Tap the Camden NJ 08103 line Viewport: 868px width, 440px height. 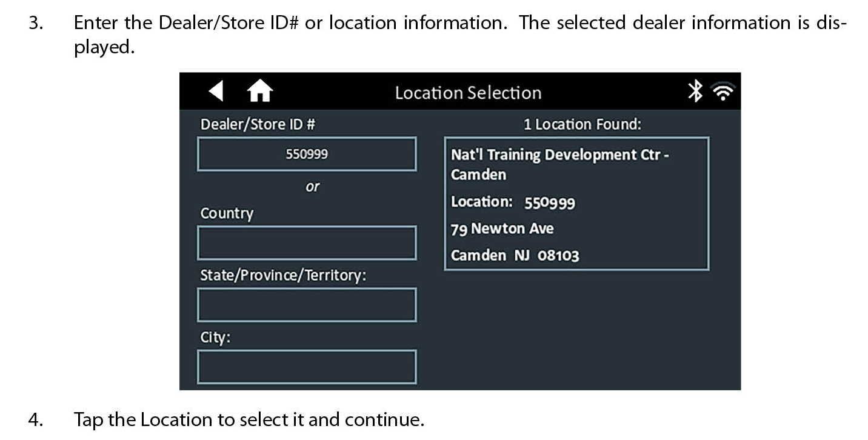click(515, 255)
